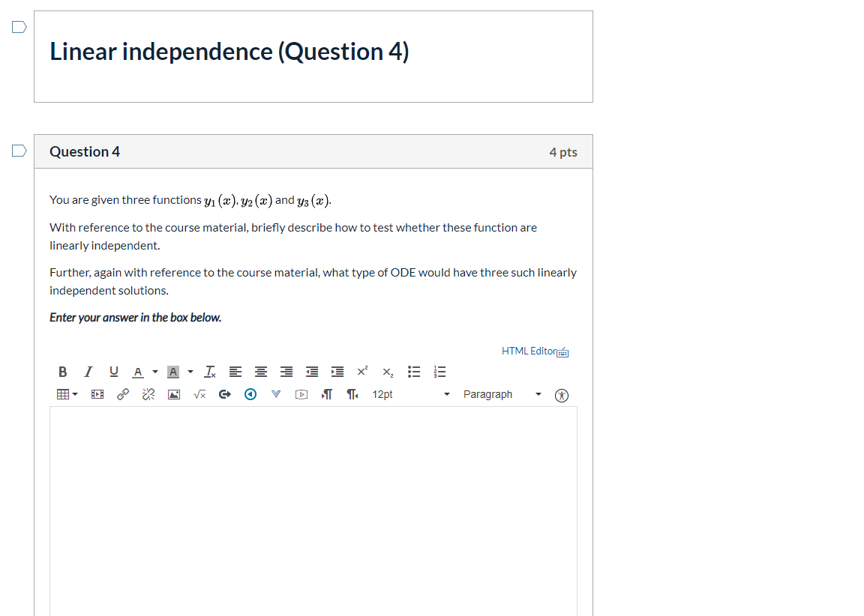Screen dimensions: 864x616
Task: Select the Linear independence title heading
Action: 229,51
